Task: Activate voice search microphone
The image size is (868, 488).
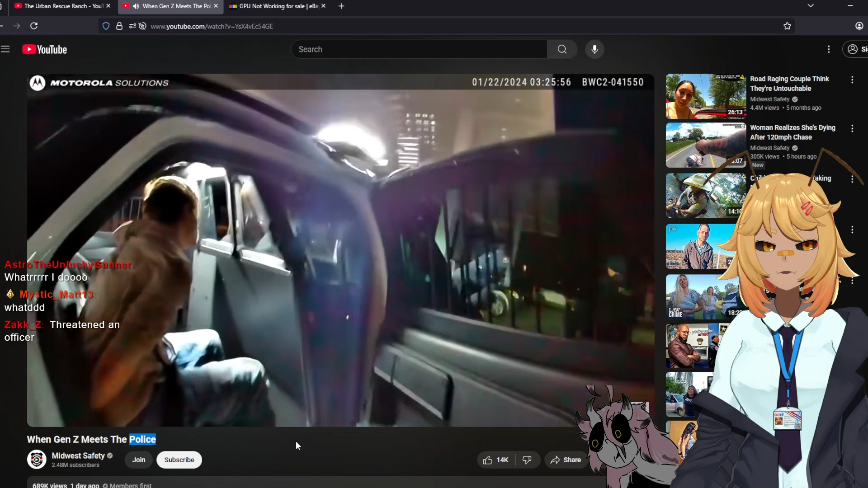Action: [594, 49]
